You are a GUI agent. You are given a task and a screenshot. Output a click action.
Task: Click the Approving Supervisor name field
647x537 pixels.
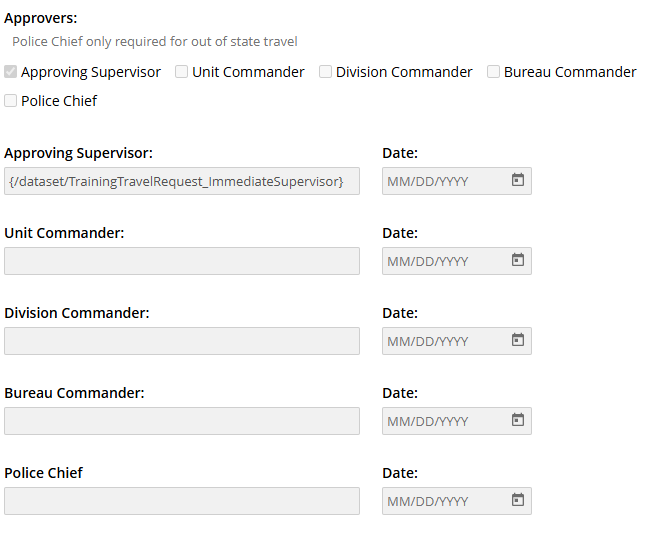pyautogui.click(x=181, y=181)
